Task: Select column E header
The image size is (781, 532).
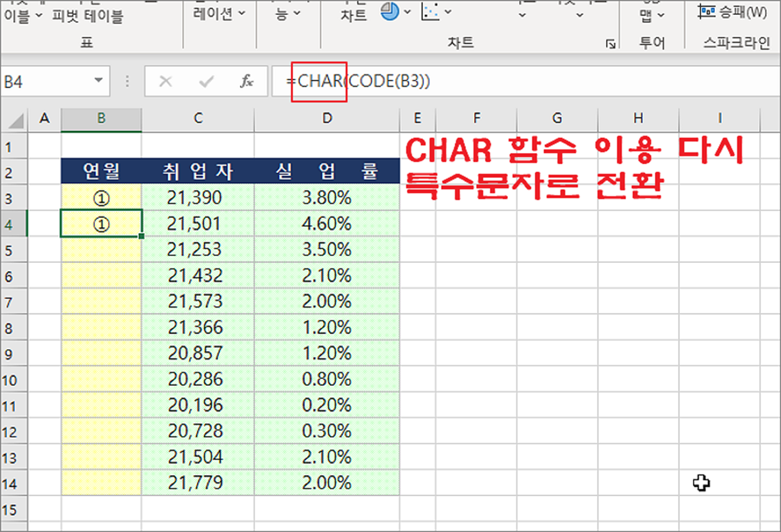Action: point(417,119)
